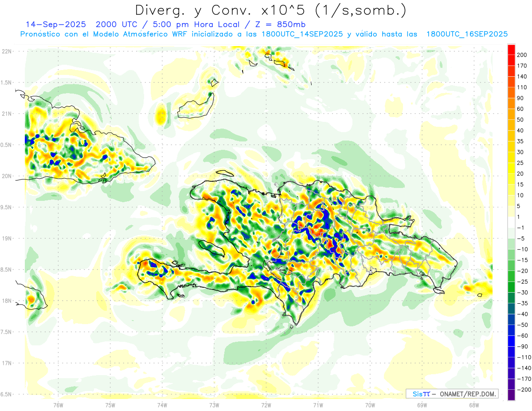
Task: Click the '140' color bar label
Action: click(522, 77)
